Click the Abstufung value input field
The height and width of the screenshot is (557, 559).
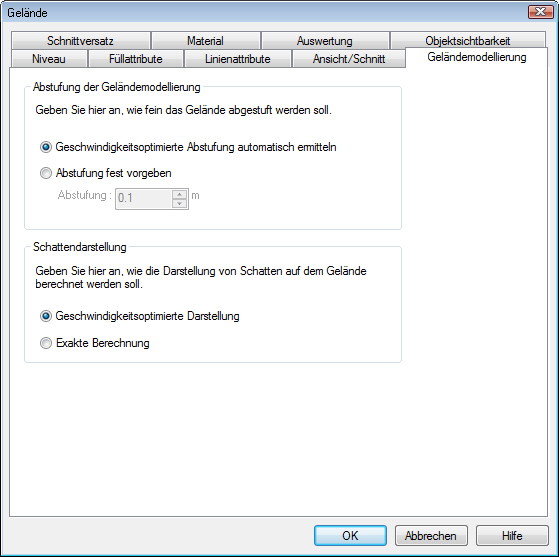click(144, 199)
